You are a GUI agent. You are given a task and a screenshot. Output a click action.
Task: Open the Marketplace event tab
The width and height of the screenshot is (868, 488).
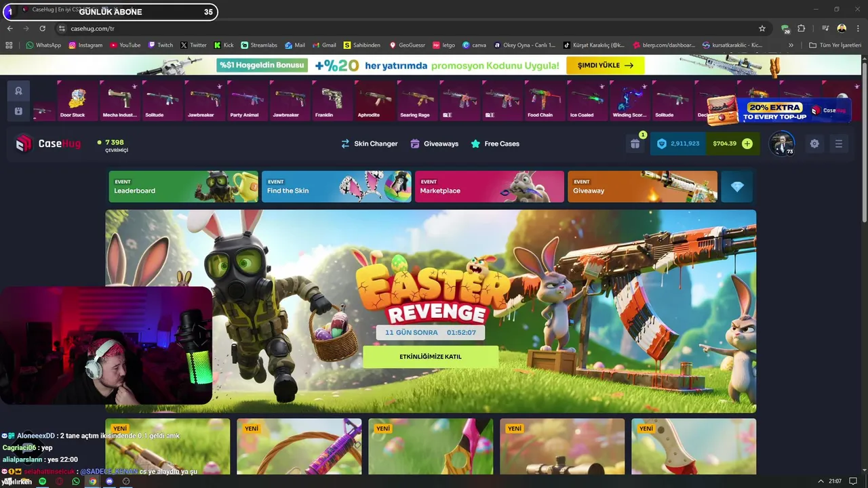pos(489,186)
